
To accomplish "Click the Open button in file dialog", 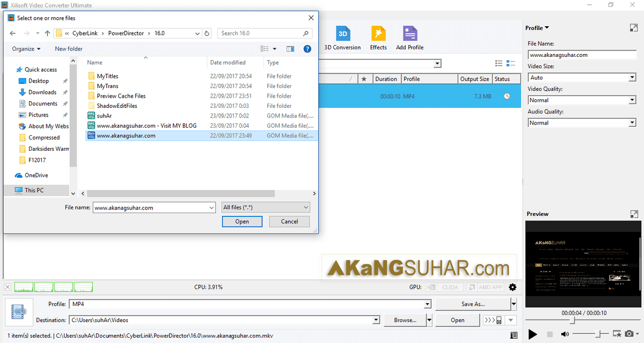I will tap(242, 222).
